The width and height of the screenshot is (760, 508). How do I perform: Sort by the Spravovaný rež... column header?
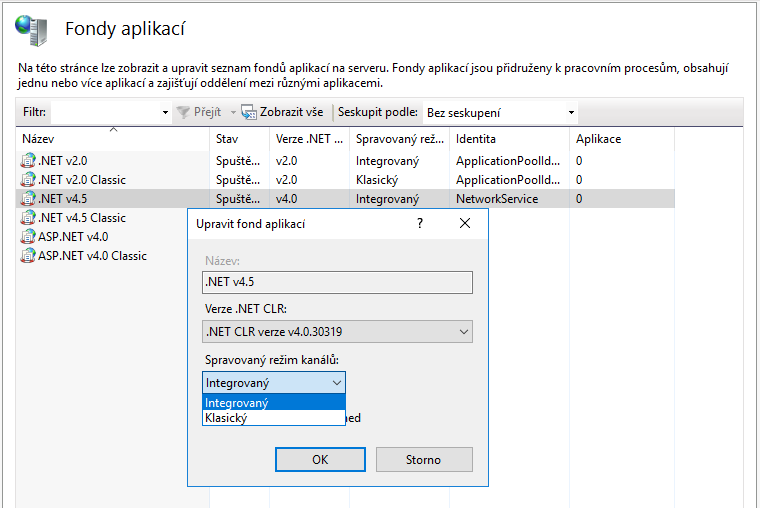(399, 139)
